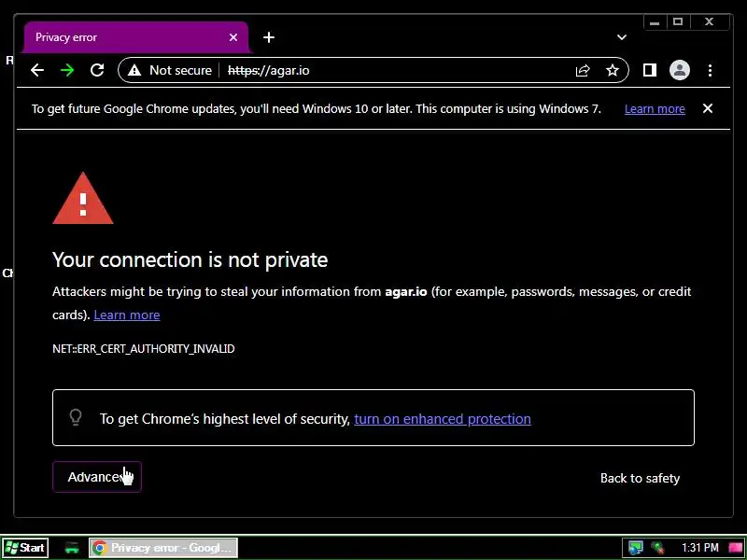The height and width of the screenshot is (560, 747).
Task: Click the network monitor tray icon
Action: click(x=635, y=548)
